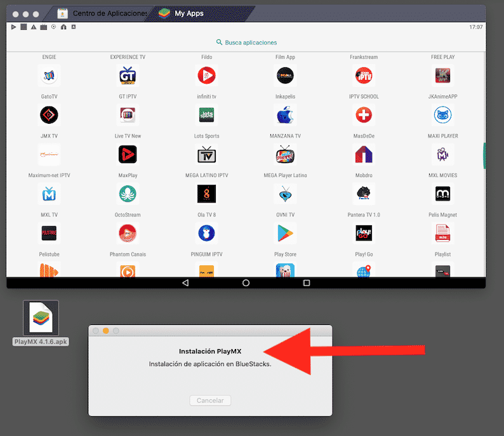Viewport: 504px width, 436px height.
Task: Click the ENGIE app label
Action: point(49,57)
